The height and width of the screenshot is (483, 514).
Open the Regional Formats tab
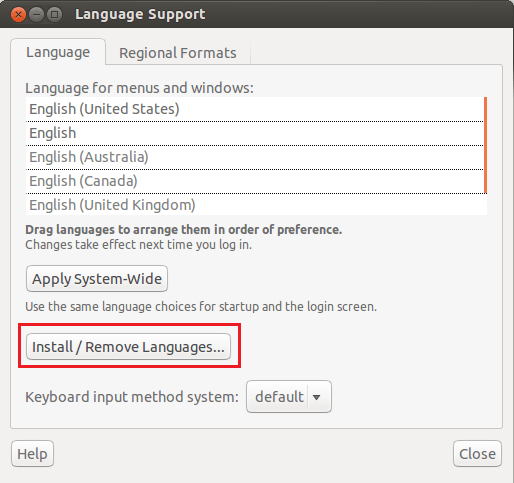tap(178, 53)
